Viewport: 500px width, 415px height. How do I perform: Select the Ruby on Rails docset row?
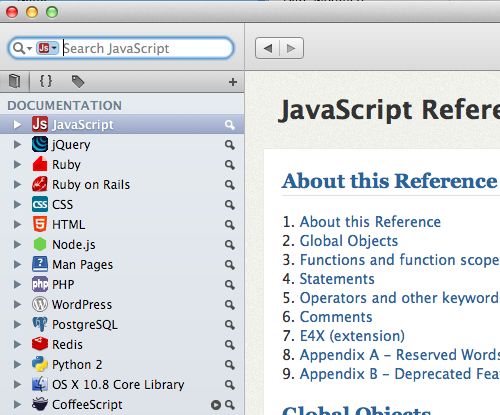pyautogui.click(x=122, y=185)
